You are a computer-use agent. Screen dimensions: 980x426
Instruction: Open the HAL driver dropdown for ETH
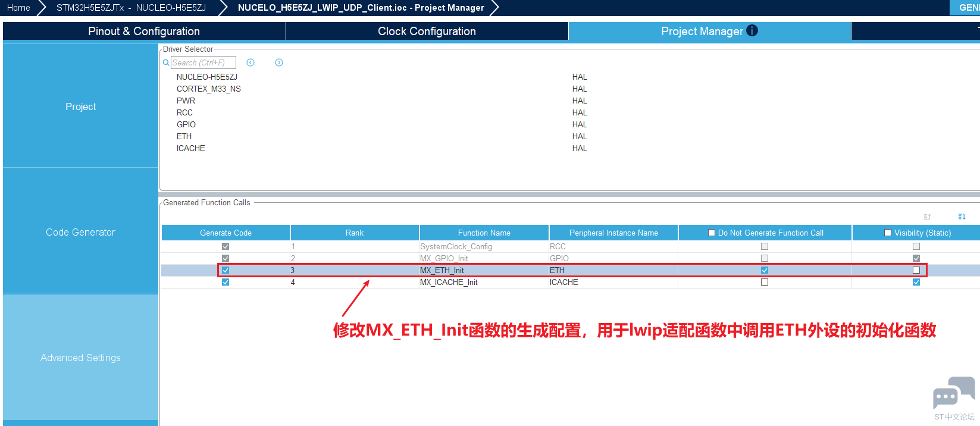coord(580,136)
